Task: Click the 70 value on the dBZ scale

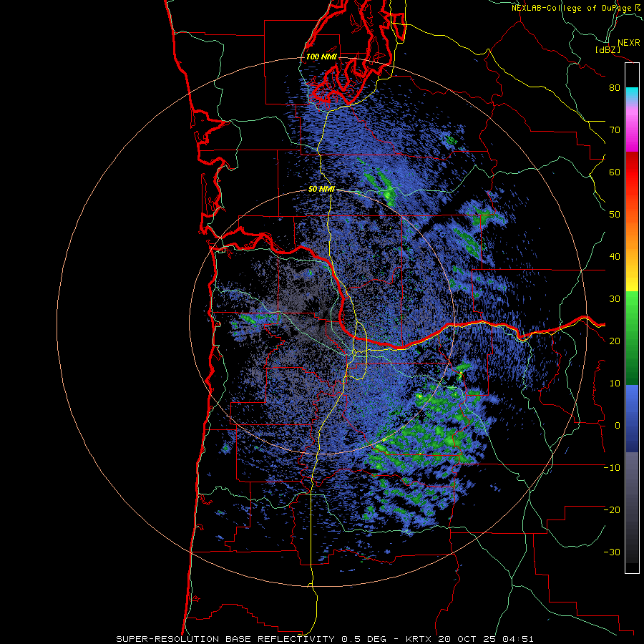Action: click(x=615, y=130)
